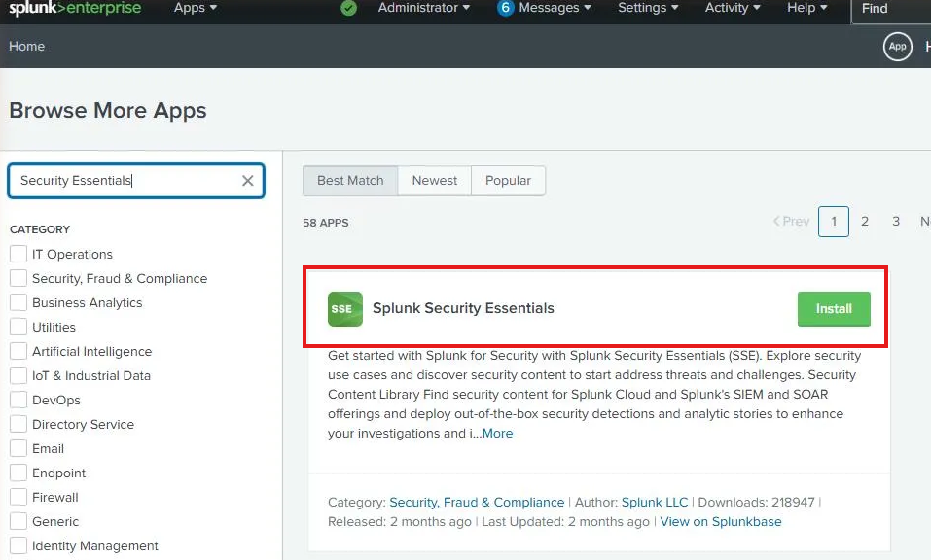Click the Splunk Security Essentials SSE app icon

coord(343,308)
